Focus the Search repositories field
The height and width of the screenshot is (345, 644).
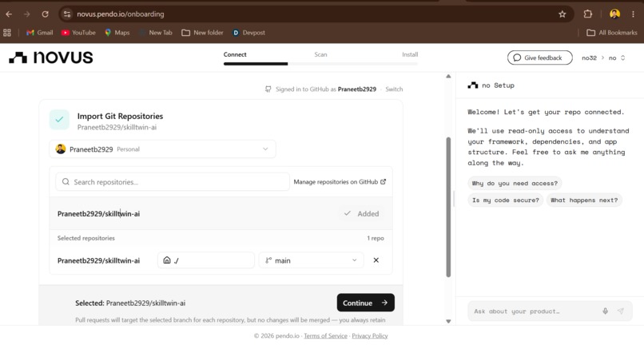[173, 181]
